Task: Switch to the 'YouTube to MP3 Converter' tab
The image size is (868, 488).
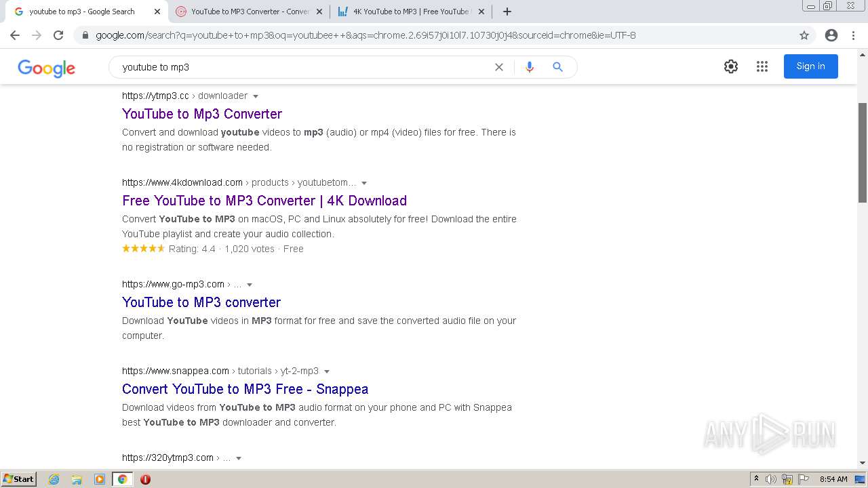Action: [x=249, y=12]
